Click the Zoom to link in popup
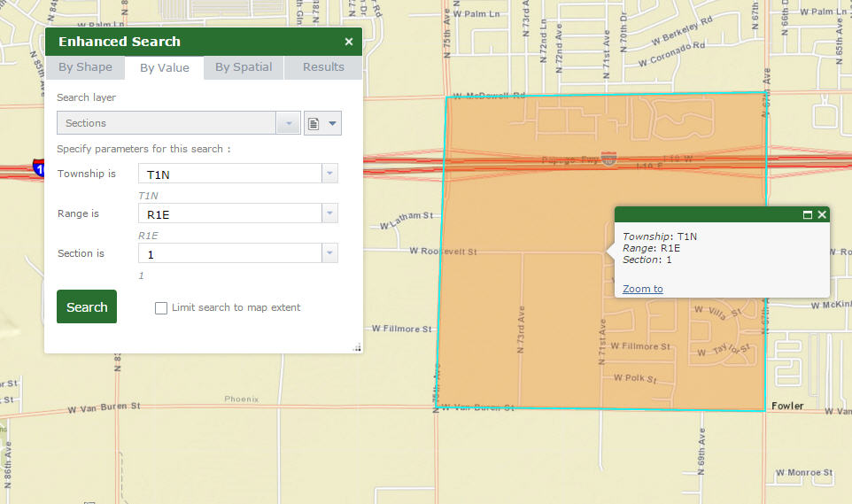This screenshot has height=504, width=852. [643, 289]
